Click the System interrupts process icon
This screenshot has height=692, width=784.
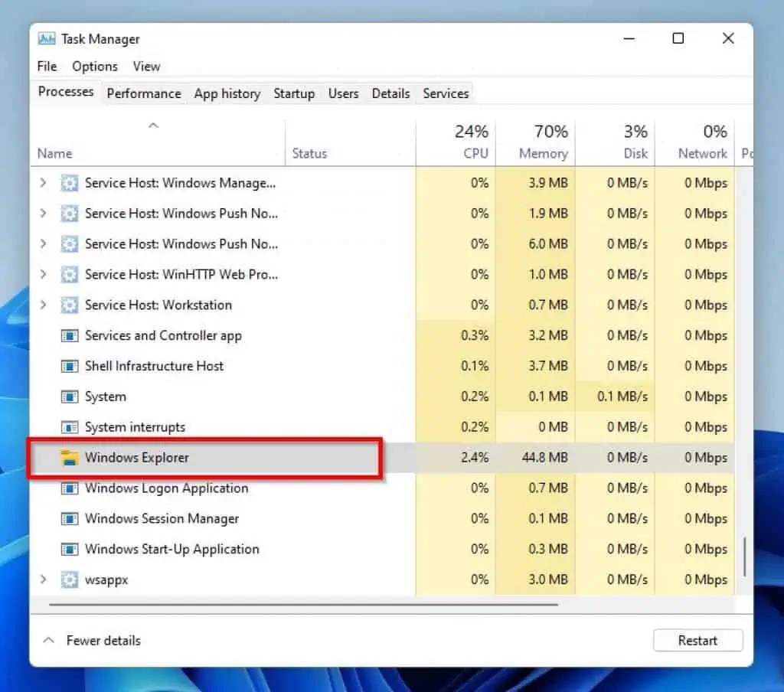point(68,426)
